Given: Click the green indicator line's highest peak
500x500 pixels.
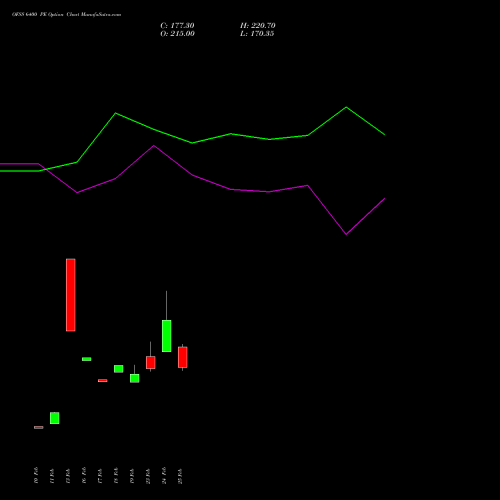Looking at the screenshot, I should click(x=346, y=107).
